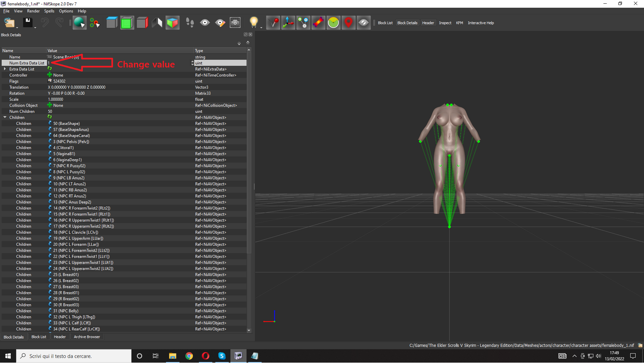The width and height of the screenshot is (644, 364).
Task: Click the camera screenshot icon in toolbar
Action: (x=235, y=23)
